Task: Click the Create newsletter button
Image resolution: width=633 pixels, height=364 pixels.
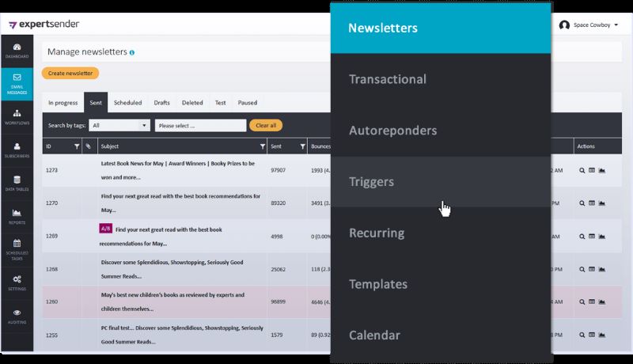Action: tap(70, 73)
